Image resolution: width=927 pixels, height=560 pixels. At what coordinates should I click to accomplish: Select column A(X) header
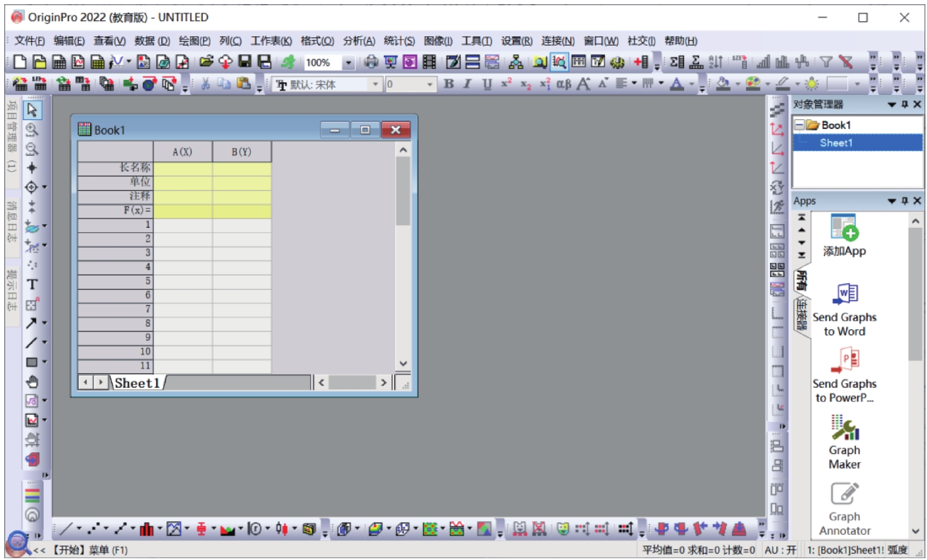tap(182, 152)
